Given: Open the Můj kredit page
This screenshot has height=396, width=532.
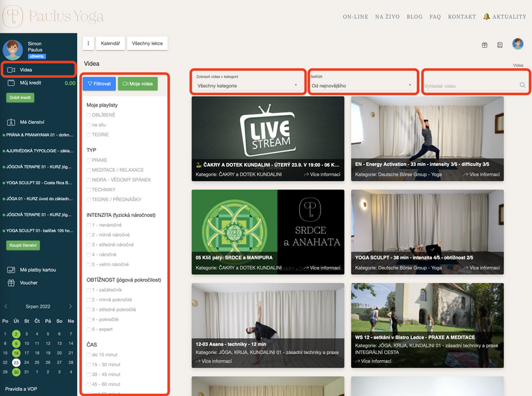Looking at the screenshot, I should pyautogui.click(x=31, y=83).
